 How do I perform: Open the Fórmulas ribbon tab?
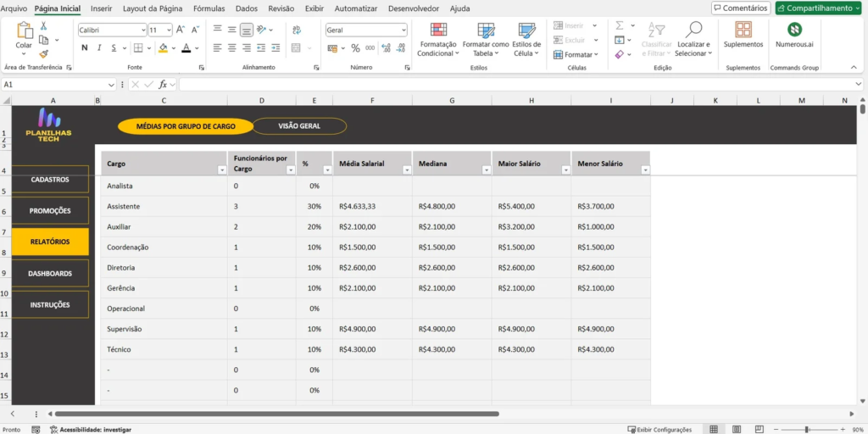(209, 8)
